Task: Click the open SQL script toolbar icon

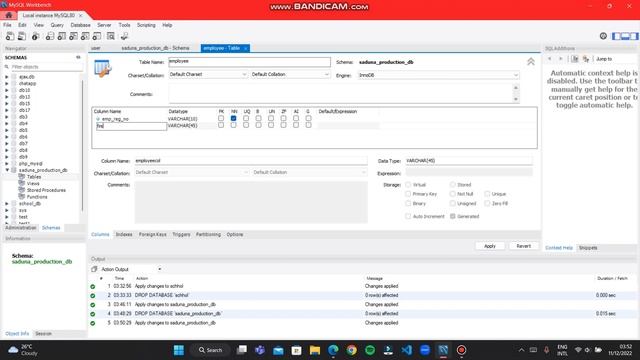Action: [22, 36]
